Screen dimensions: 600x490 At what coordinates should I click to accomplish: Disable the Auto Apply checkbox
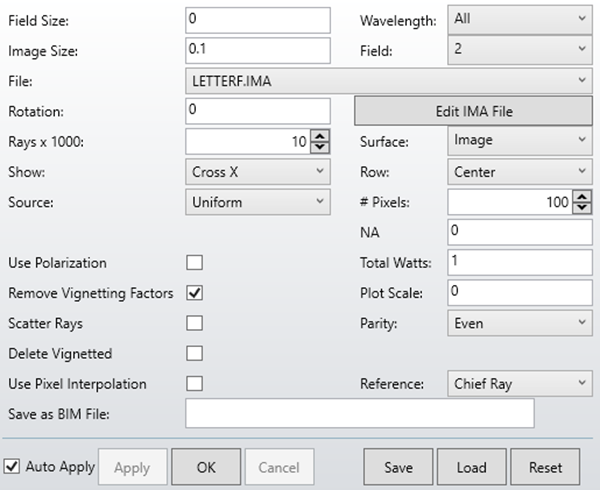pos(12,466)
